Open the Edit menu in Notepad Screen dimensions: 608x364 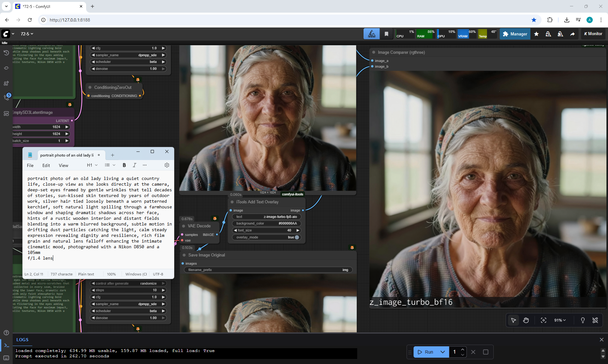(x=46, y=165)
